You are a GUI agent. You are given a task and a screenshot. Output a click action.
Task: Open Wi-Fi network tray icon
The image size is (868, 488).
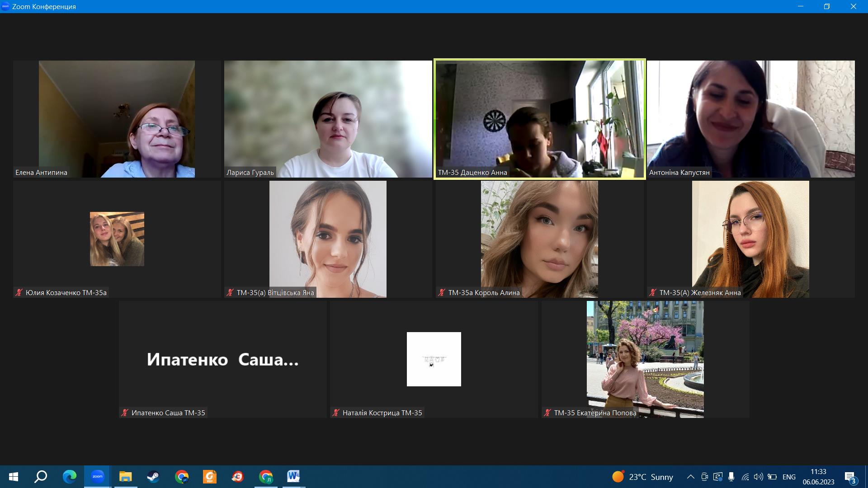[x=745, y=477]
